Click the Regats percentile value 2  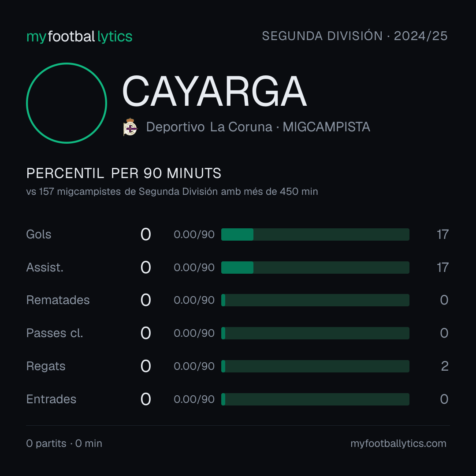coord(445,366)
